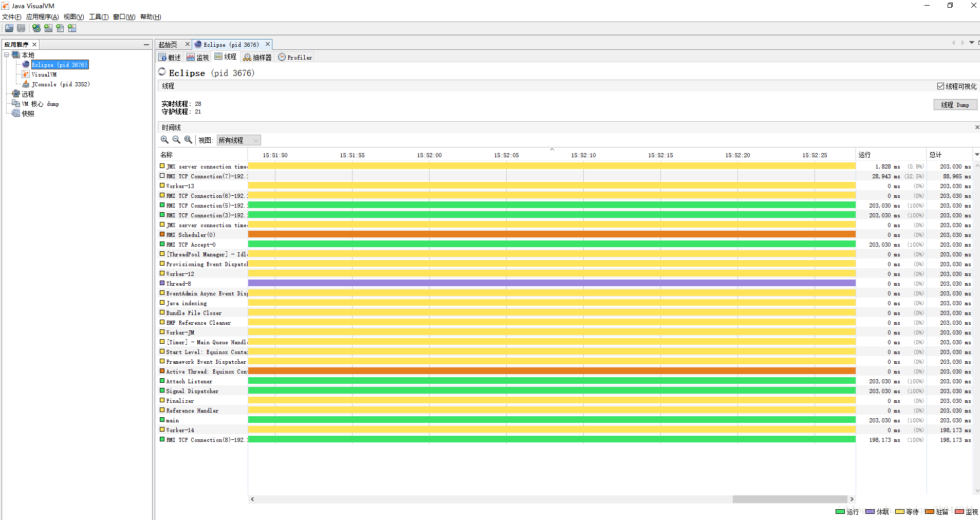Click the snapshots tree icon
Screen dimensions: 980x520
coord(16,113)
